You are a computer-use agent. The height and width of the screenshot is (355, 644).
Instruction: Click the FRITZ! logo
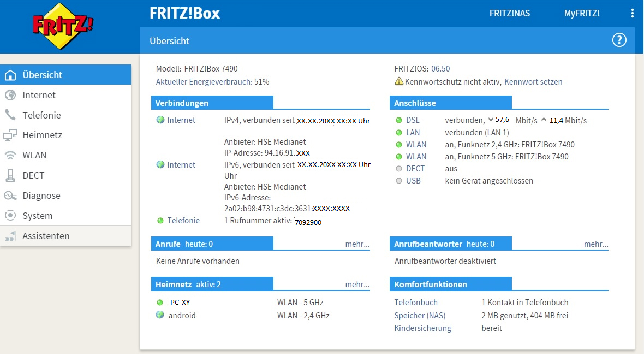coord(63,26)
